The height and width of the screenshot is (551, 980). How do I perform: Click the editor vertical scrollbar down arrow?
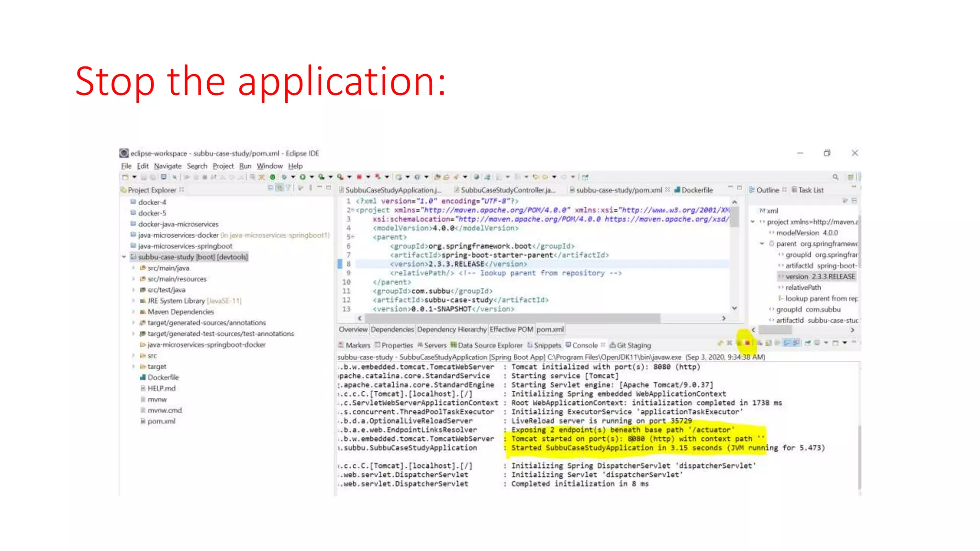[735, 309]
